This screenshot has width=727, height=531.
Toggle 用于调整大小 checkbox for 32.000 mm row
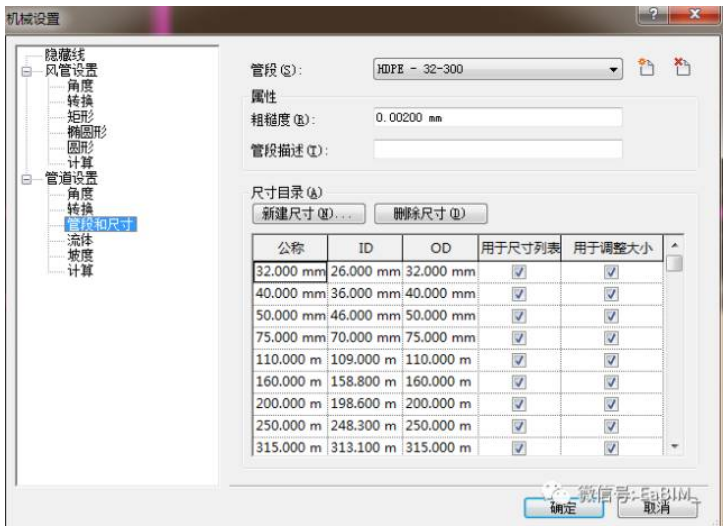click(612, 272)
